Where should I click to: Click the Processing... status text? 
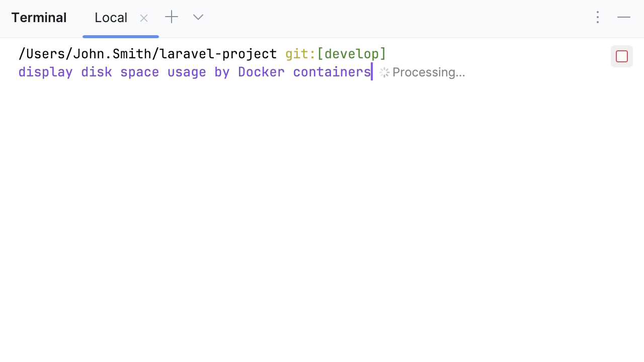pos(429,72)
